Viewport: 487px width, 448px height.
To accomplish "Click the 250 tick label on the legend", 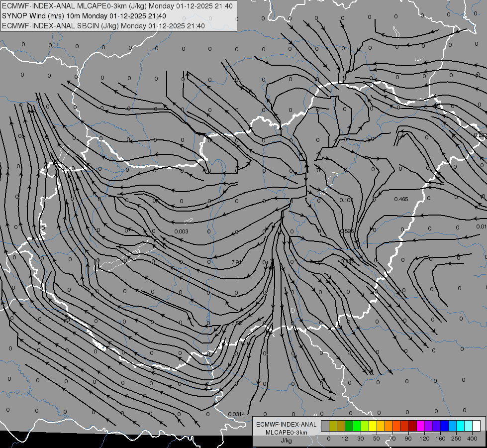I will (456, 439).
